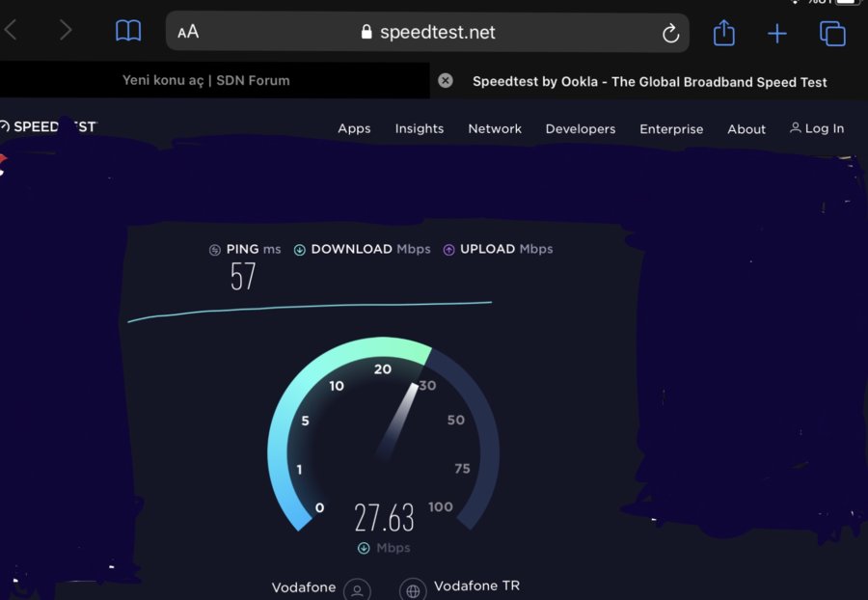Image resolution: width=868 pixels, height=600 pixels.
Task: Click the speedtest.net address field
Action: 427,32
